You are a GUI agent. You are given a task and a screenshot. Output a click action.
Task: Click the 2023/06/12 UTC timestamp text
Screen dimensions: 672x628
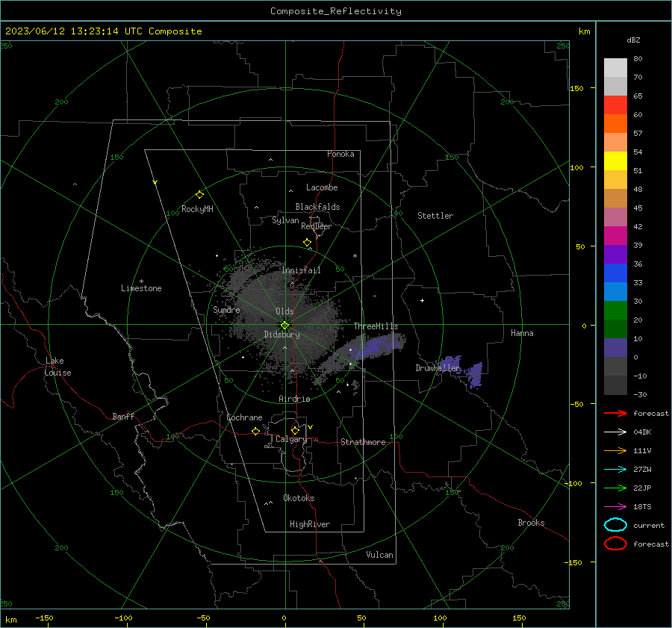103,31
